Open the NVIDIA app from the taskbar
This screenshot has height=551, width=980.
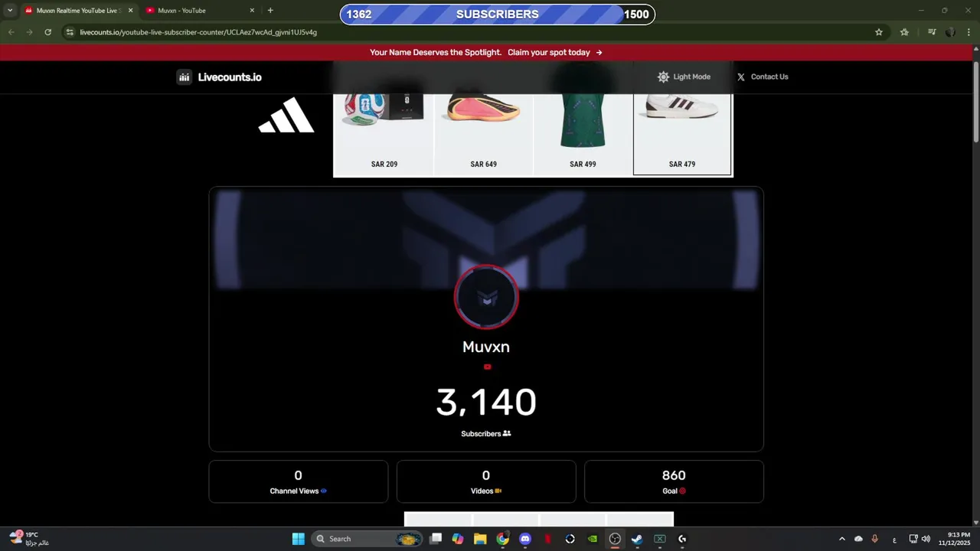[592, 539]
